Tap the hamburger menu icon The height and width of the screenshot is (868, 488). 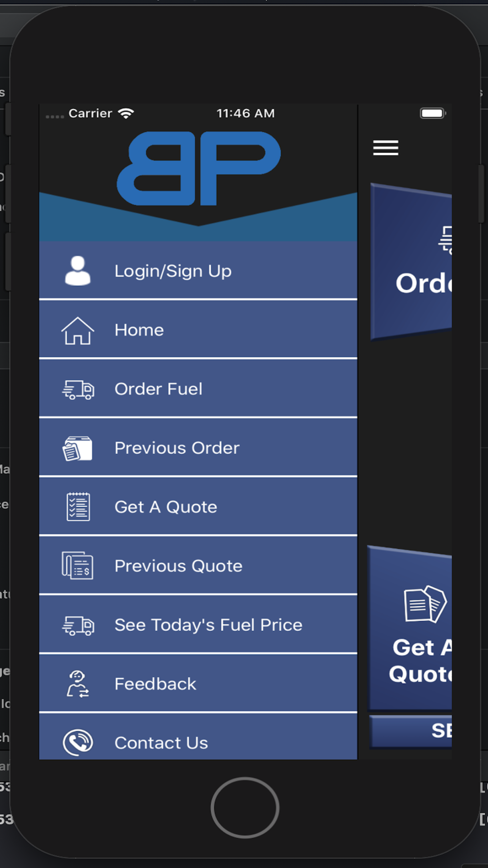[x=386, y=147]
